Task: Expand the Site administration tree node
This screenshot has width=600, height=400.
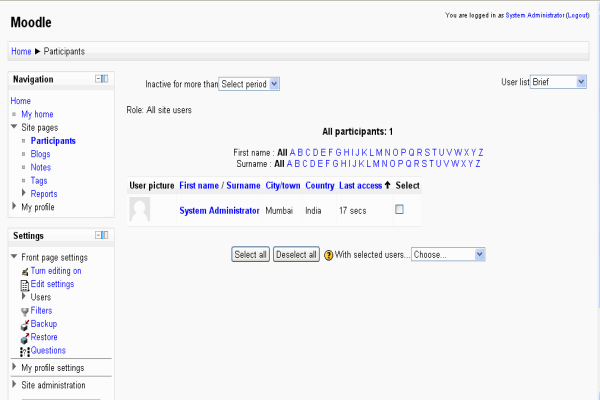Action: 14,385
